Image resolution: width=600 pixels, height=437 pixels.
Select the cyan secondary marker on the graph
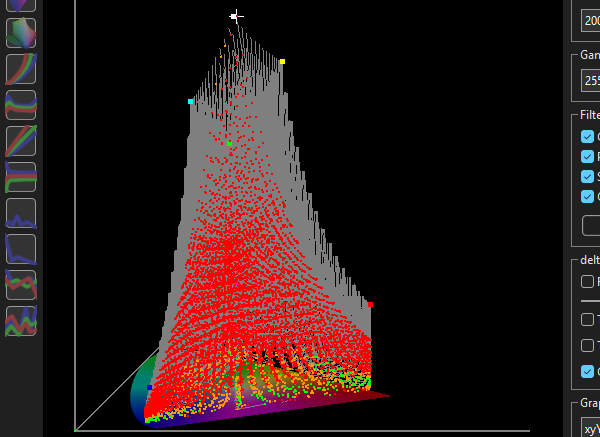click(191, 101)
